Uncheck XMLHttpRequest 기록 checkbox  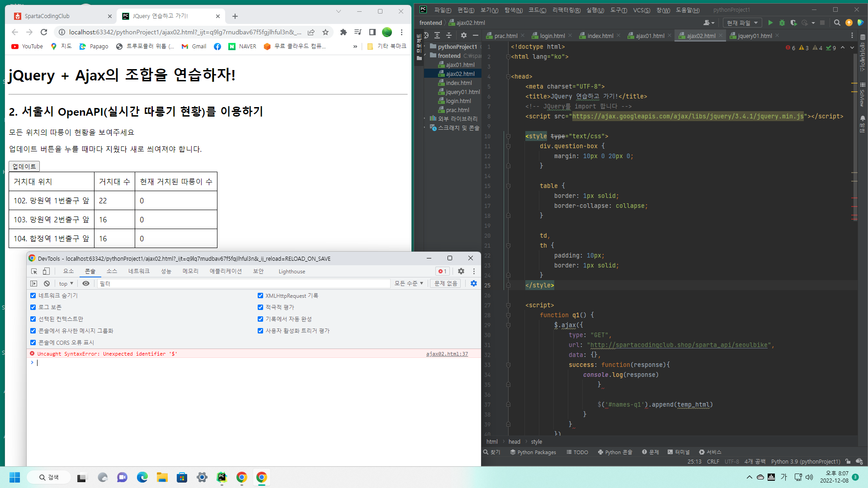click(x=260, y=296)
